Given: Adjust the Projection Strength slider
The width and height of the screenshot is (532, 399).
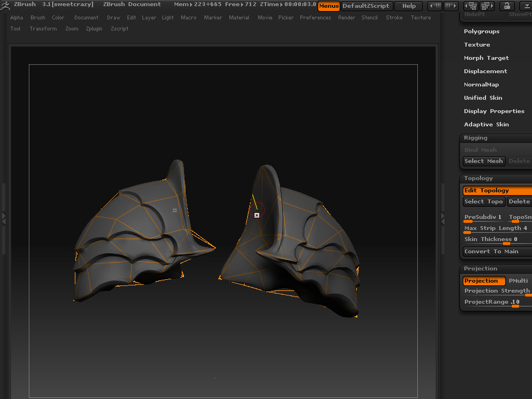Looking at the screenshot, I should tap(498, 291).
